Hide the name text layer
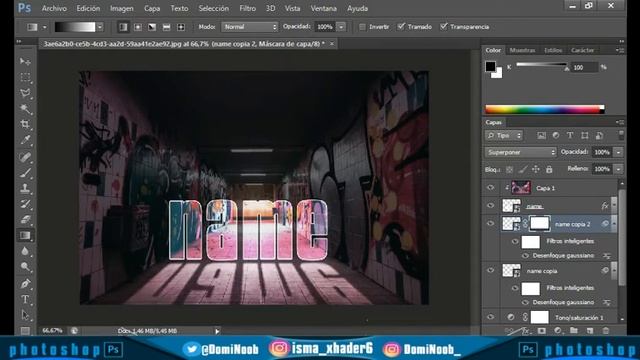The height and width of the screenshot is (360, 640). [x=491, y=206]
